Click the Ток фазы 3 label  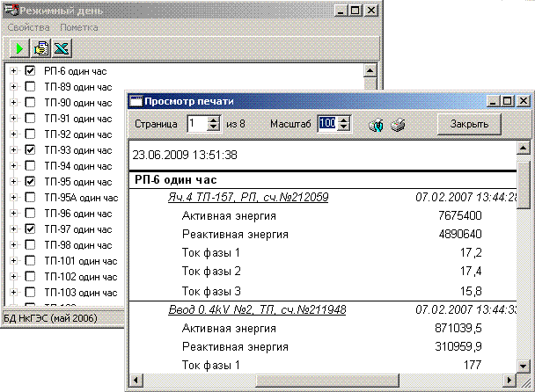[211, 291]
